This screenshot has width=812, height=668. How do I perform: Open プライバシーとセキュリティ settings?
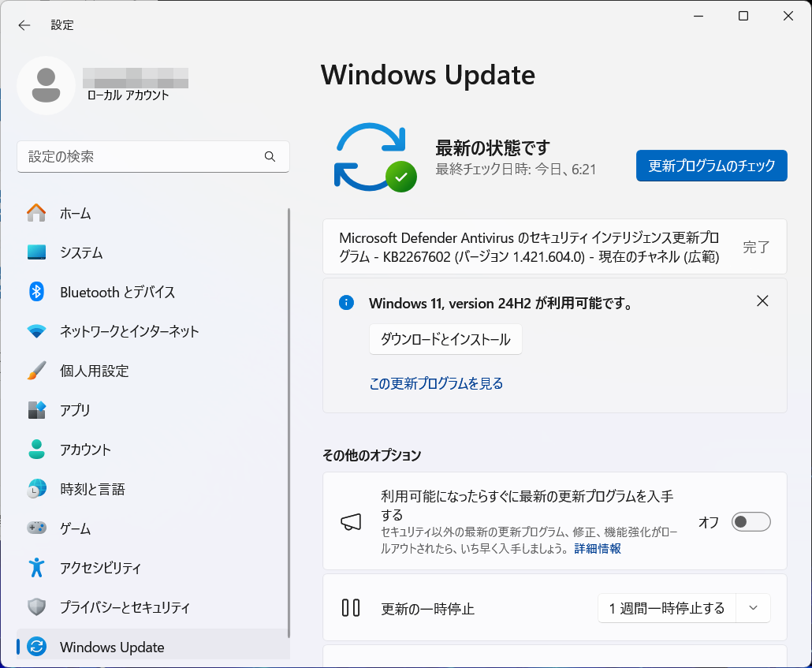(x=153, y=606)
